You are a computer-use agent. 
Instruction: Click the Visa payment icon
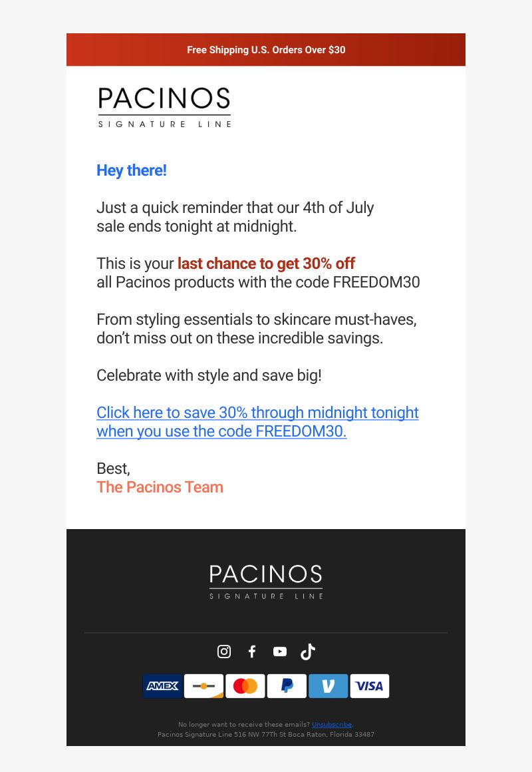[370, 686]
